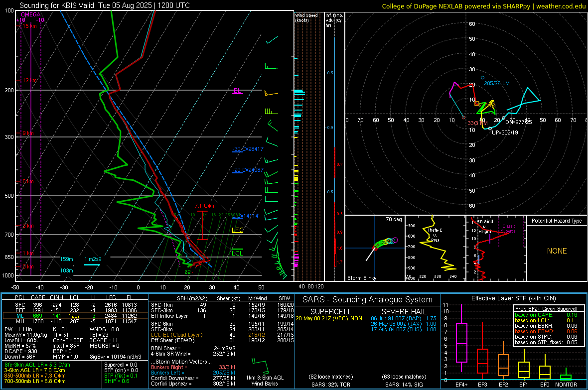Image resolution: width=588 pixels, height=390 pixels.
Task: Click the 205/26 LM hodograph label
Action: click(496, 83)
